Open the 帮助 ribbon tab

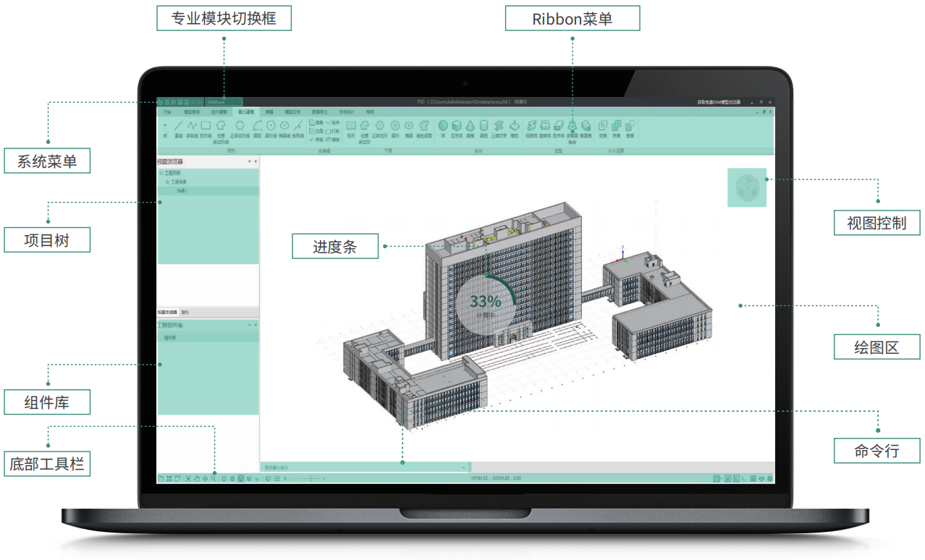(370, 112)
